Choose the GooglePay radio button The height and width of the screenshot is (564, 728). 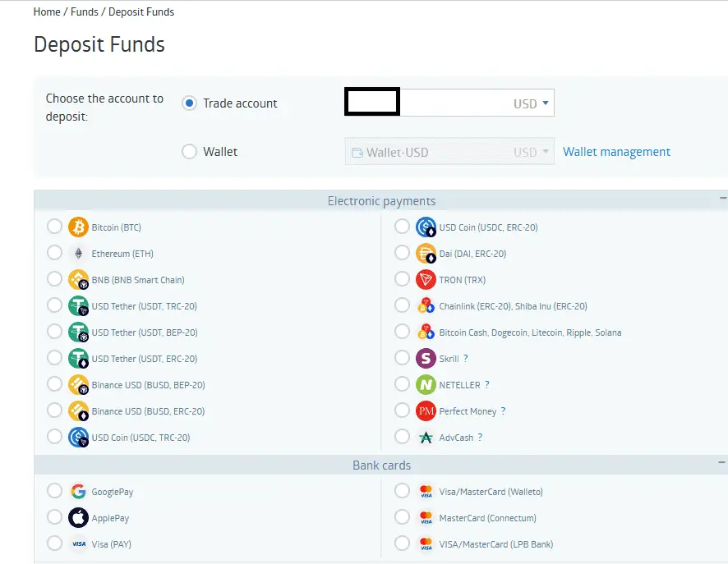point(54,490)
